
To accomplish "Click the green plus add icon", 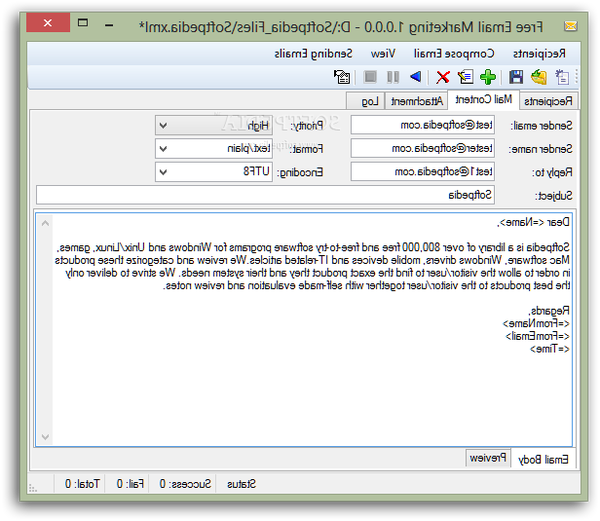I will pos(488,76).
